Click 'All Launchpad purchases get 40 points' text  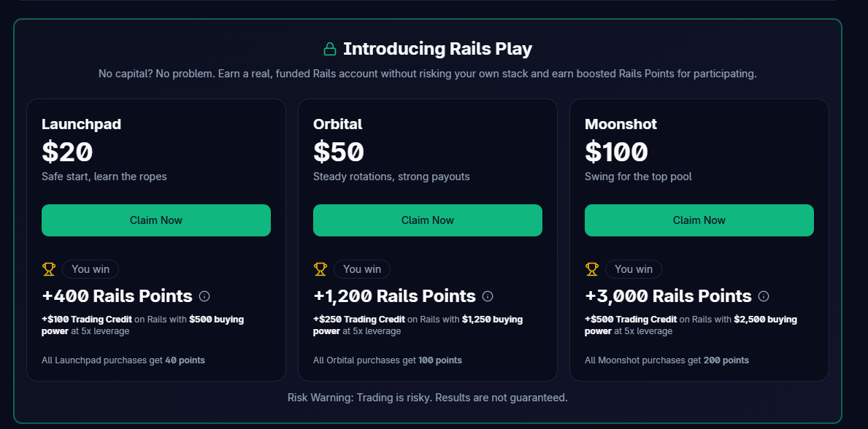click(x=124, y=360)
